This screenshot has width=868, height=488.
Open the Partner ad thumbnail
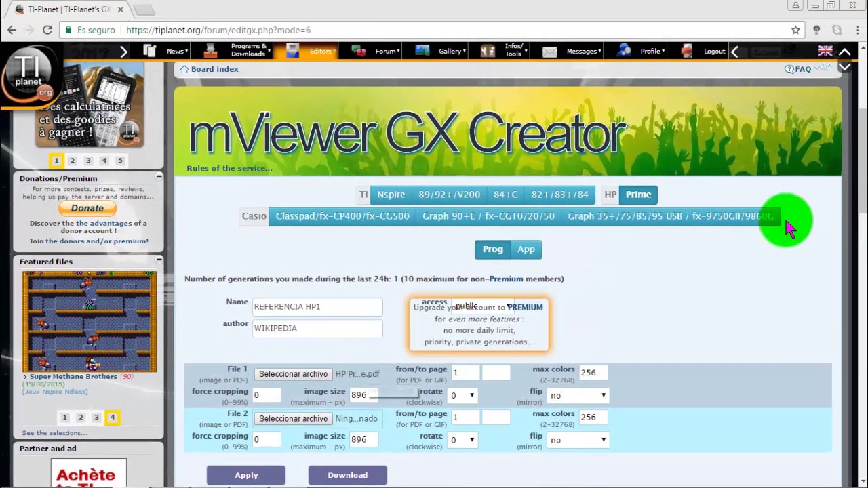[88, 473]
